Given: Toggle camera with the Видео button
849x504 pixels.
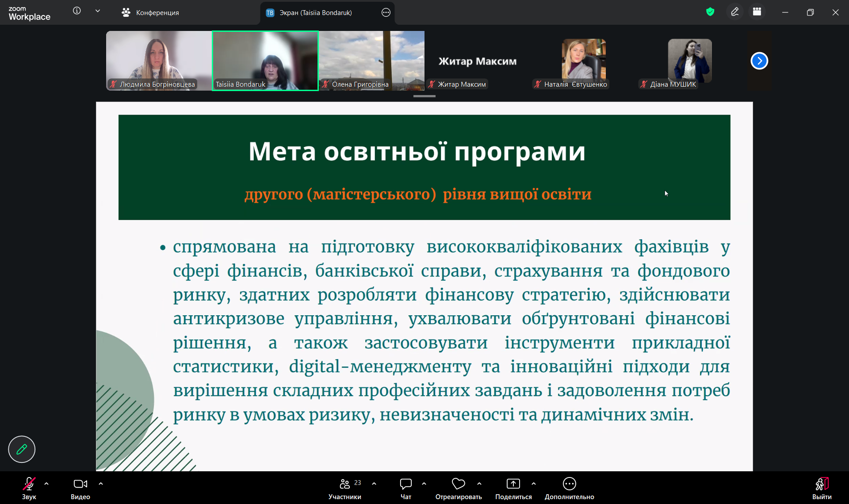Looking at the screenshot, I should pos(80,487).
